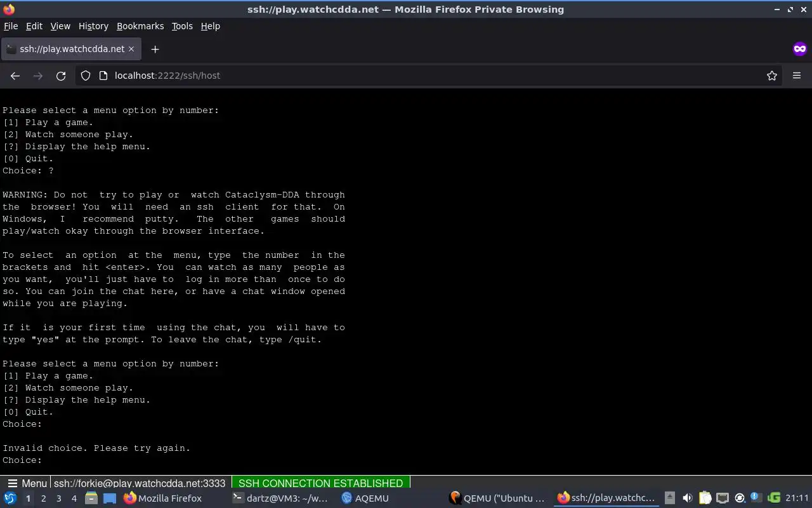Screen dimensions: 812x508
Task: Click the 'WARNING: Do not try to play' line
Action: (174, 195)
